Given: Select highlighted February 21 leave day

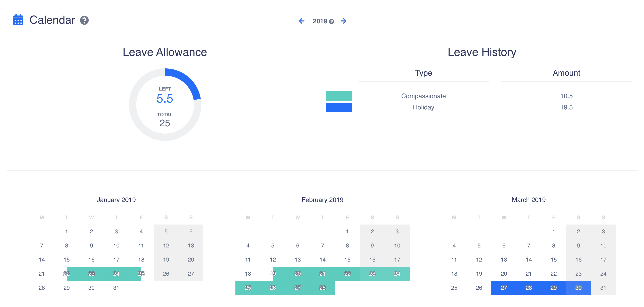Looking at the screenshot, I should (322, 274).
